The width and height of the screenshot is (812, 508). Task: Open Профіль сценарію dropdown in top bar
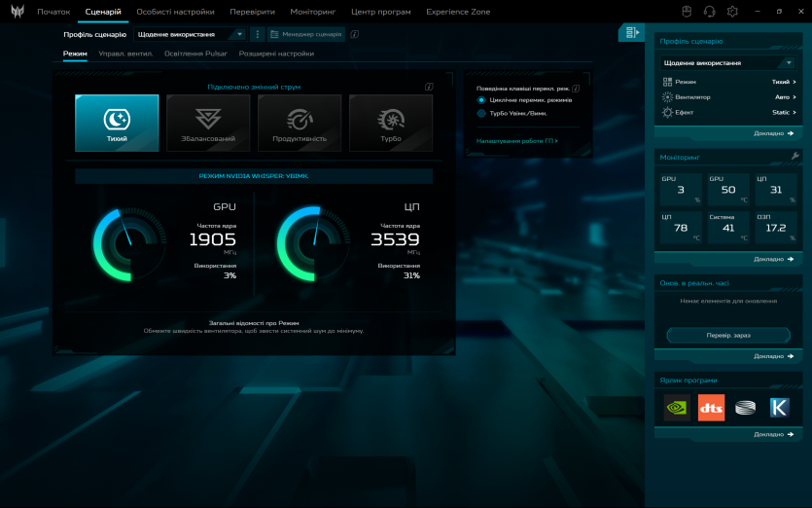tap(191, 34)
